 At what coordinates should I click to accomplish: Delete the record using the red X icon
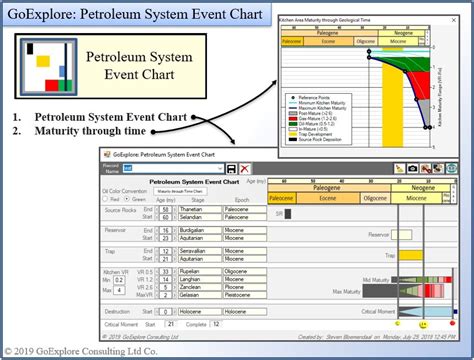click(245, 169)
